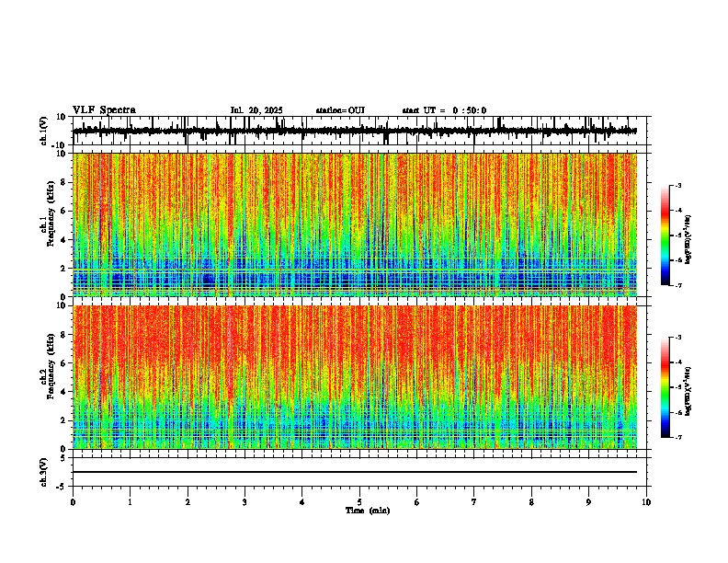Click the 'start UT = 0:50:0' label

(x=444, y=110)
